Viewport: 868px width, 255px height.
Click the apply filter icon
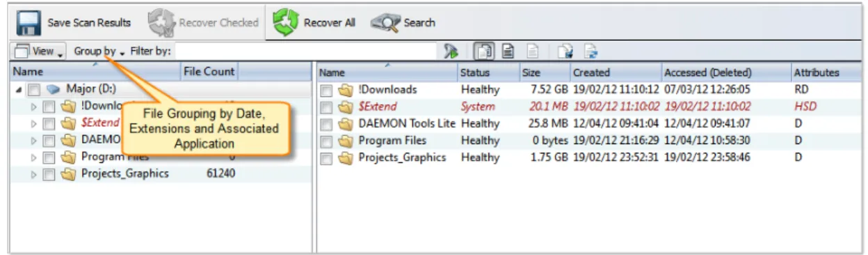click(451, 52)
